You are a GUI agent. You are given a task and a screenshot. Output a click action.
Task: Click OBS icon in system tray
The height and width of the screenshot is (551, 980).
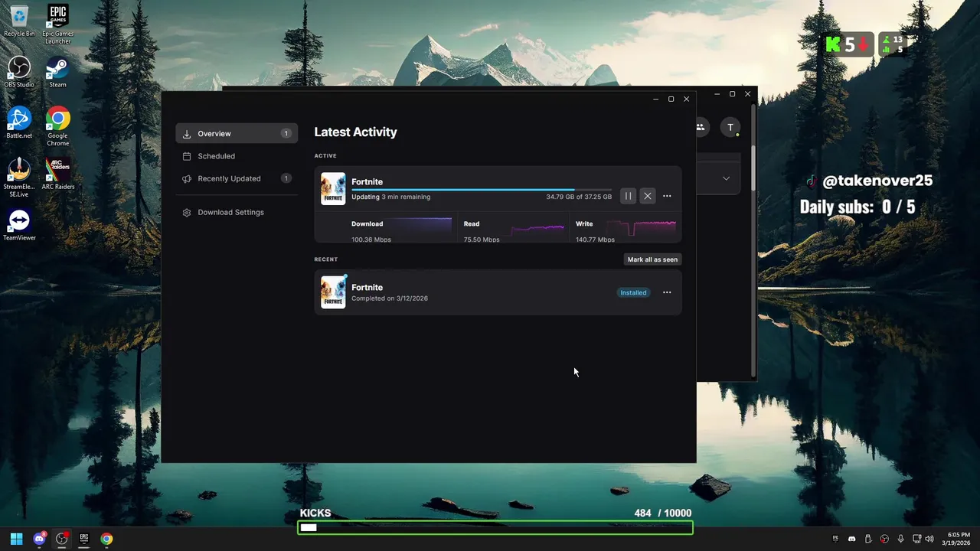tap(885, 539)
